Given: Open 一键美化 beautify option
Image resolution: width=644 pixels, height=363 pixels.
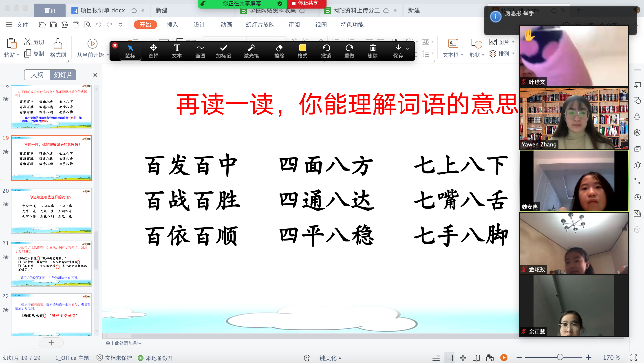Looking at the screenshot, I should pos(322,358).
